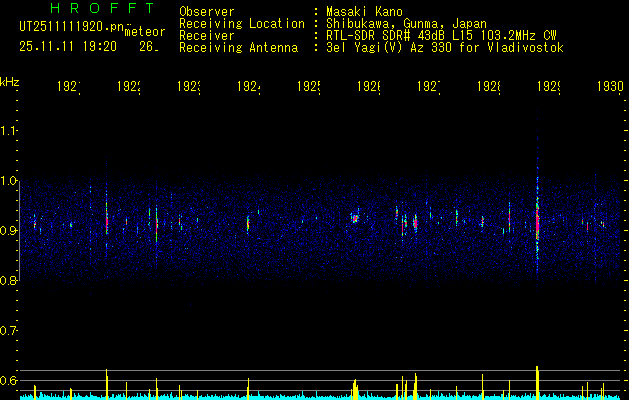Click the 1.0 frequency axis label
The width and height of the screenshot is (629, 400).
[x=9, y=181]
